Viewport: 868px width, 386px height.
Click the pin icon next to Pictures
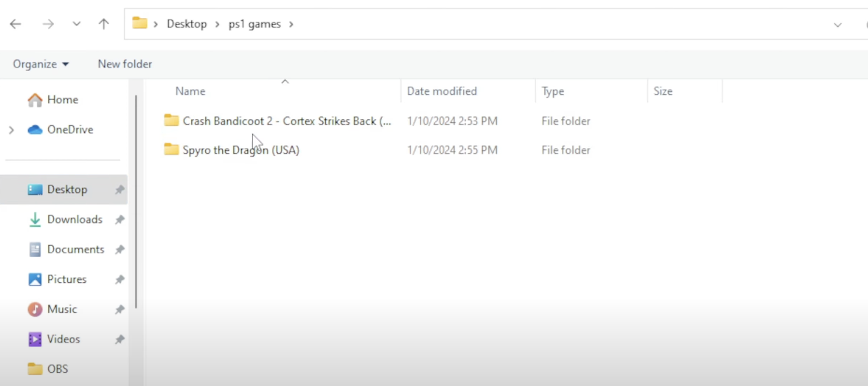point(120,280)
